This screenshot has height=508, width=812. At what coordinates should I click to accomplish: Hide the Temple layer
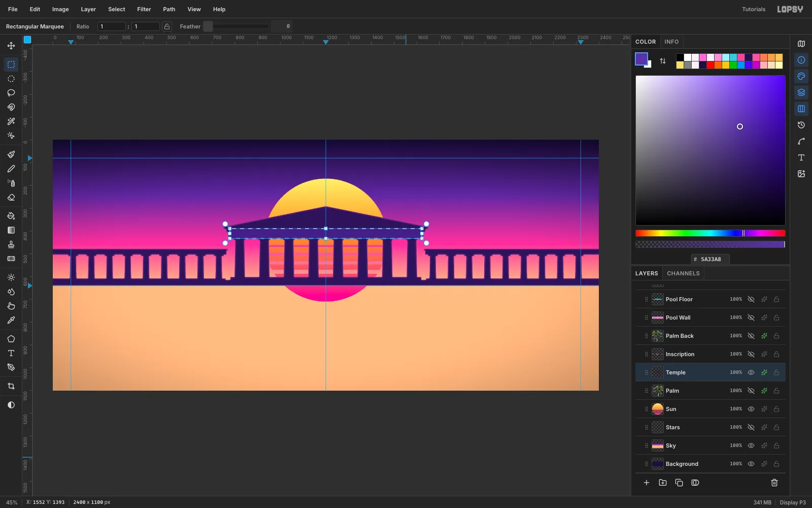point(751,372)
